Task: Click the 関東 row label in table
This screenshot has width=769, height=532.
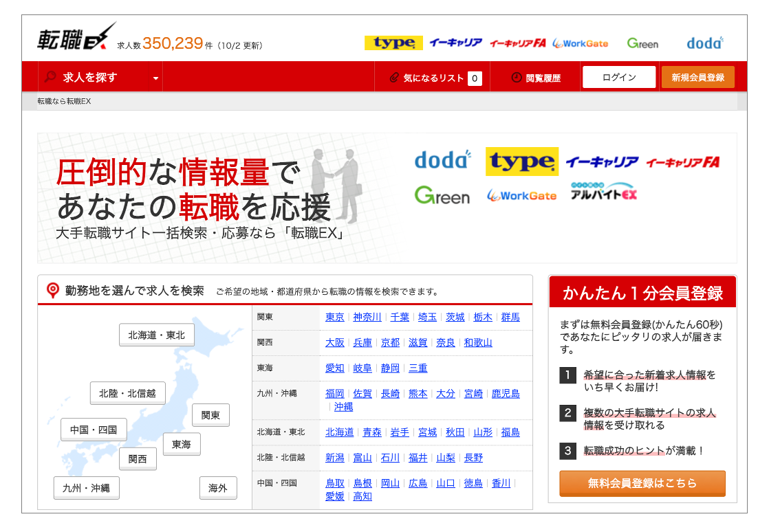Action: tap(265, 317)
